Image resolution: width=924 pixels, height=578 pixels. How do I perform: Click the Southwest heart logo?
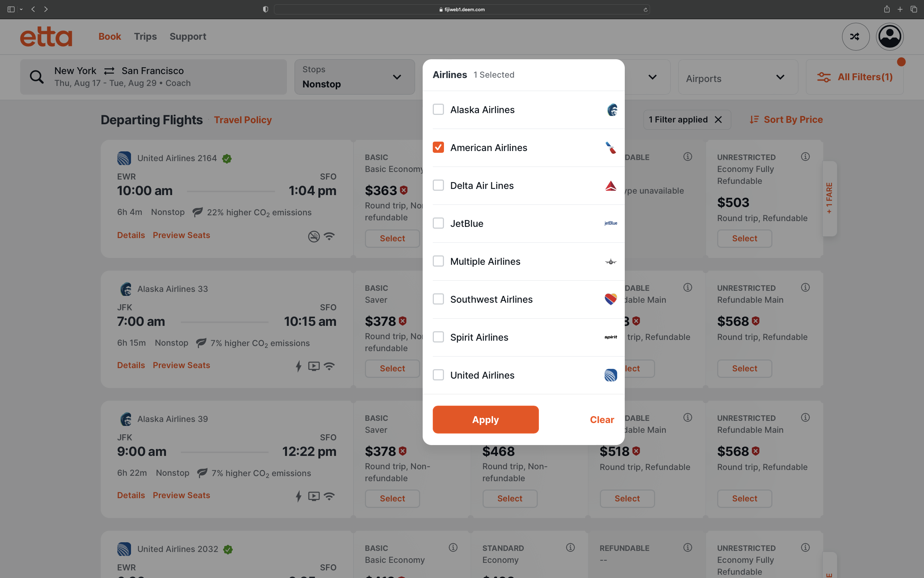(x=611, y=299)
